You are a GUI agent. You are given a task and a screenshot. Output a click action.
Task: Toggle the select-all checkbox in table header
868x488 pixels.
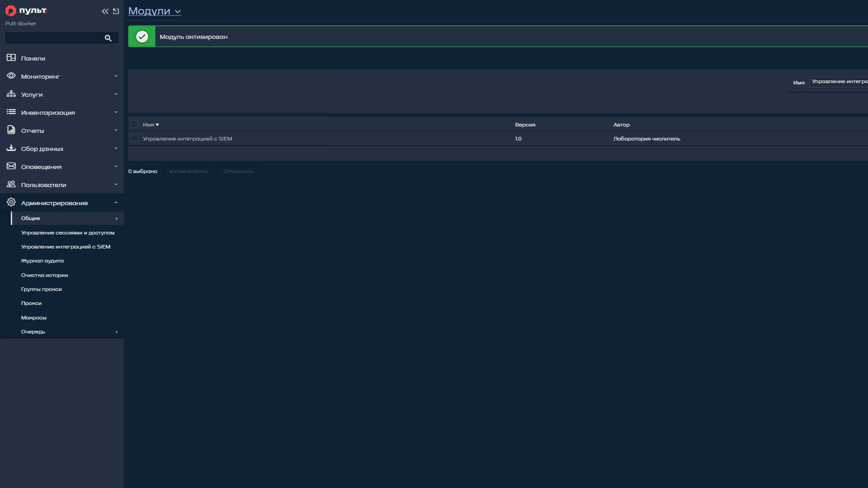[x=135, y=124]
